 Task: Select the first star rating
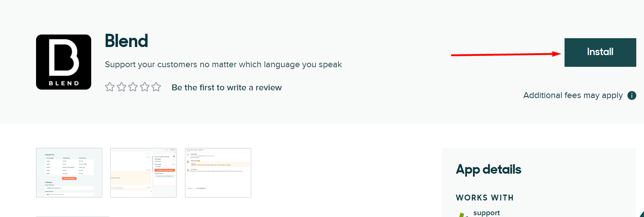[110, 87]
